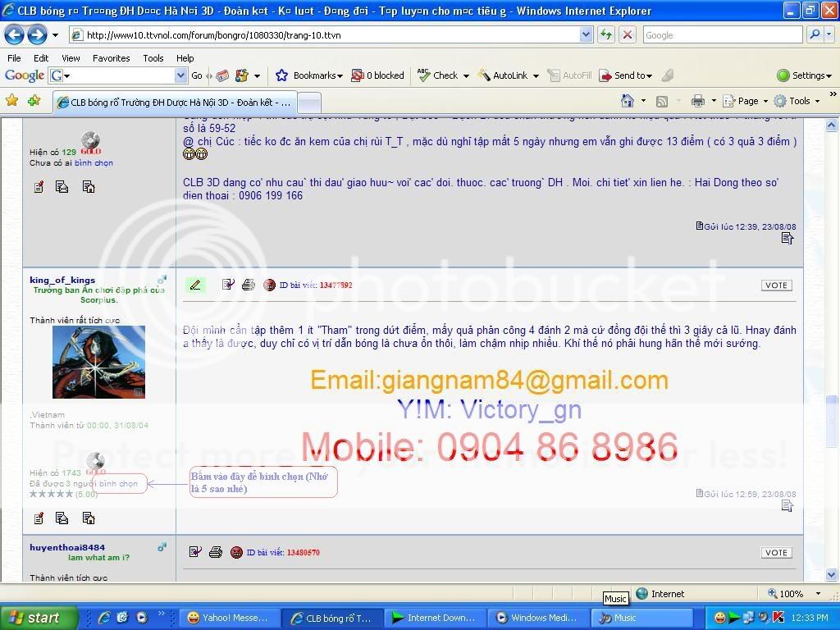Open king_of_kings user profile link
This screenshot has width=840, height=630.
pos(62,280)
